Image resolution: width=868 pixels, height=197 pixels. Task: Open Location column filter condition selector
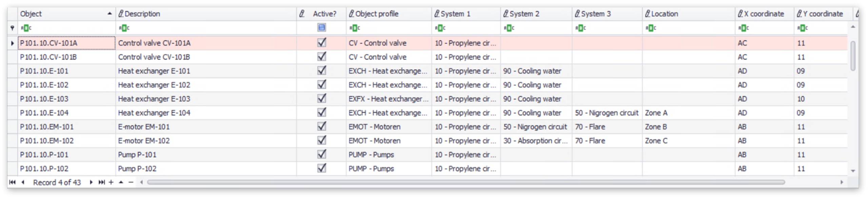click(x=650, y=28)
